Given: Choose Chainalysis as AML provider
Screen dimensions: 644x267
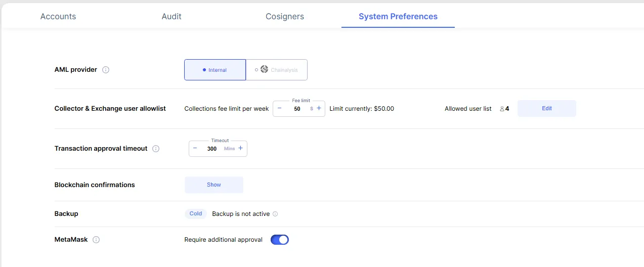Looking at the screenshot, I should (x=277, y=70).
